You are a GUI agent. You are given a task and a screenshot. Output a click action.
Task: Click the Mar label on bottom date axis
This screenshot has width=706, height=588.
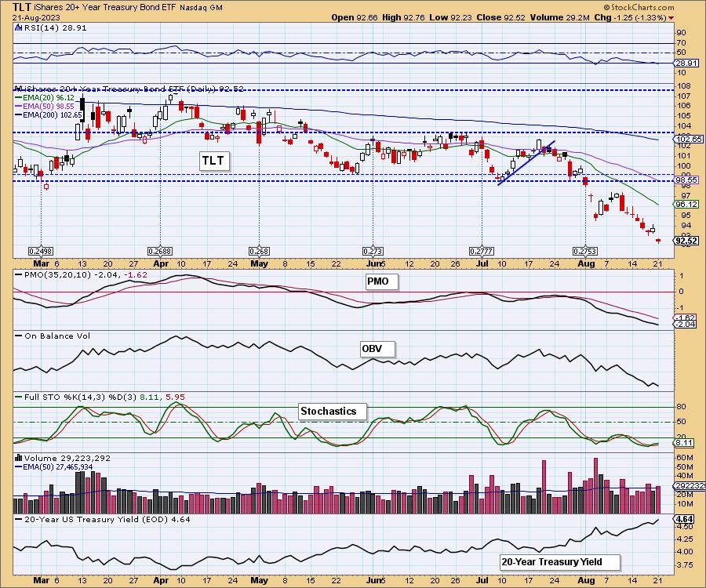pos(41,580)
